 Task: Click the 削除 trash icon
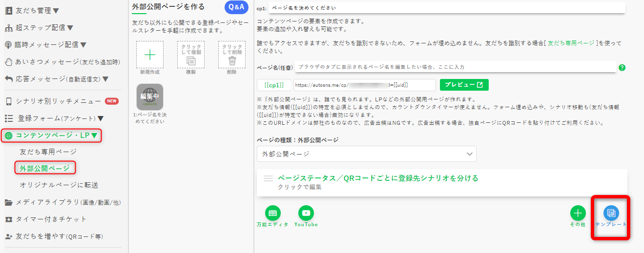coord(232,55)
